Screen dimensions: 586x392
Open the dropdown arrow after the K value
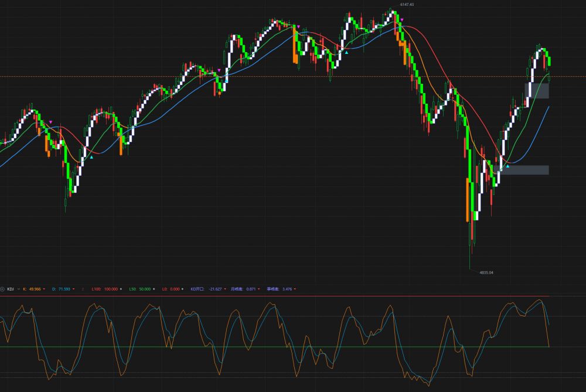tap(44, 289)
